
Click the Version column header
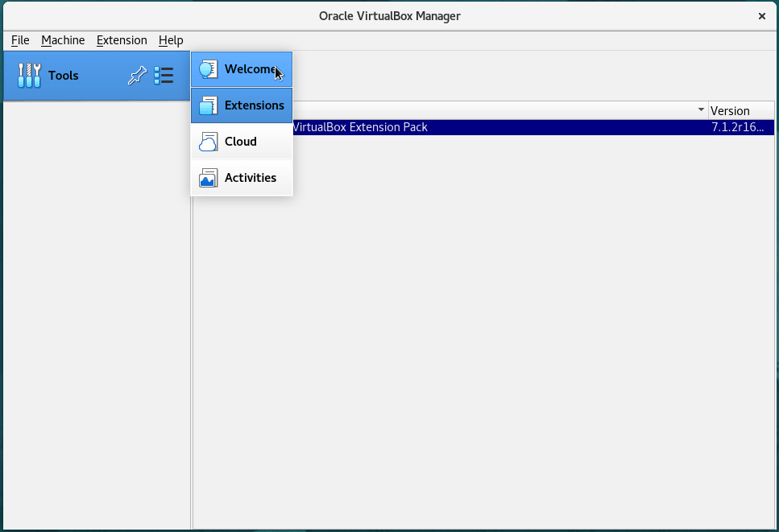[x=741, y=111]
